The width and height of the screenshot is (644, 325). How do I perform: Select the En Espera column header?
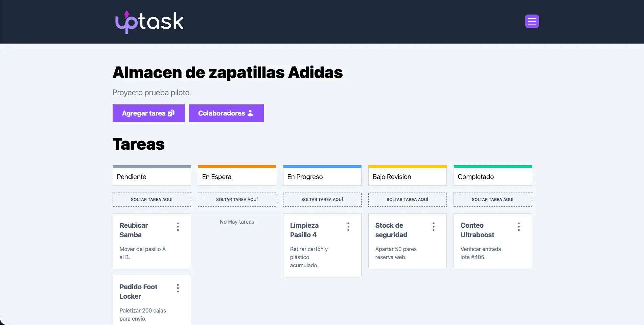click(237, 177)
